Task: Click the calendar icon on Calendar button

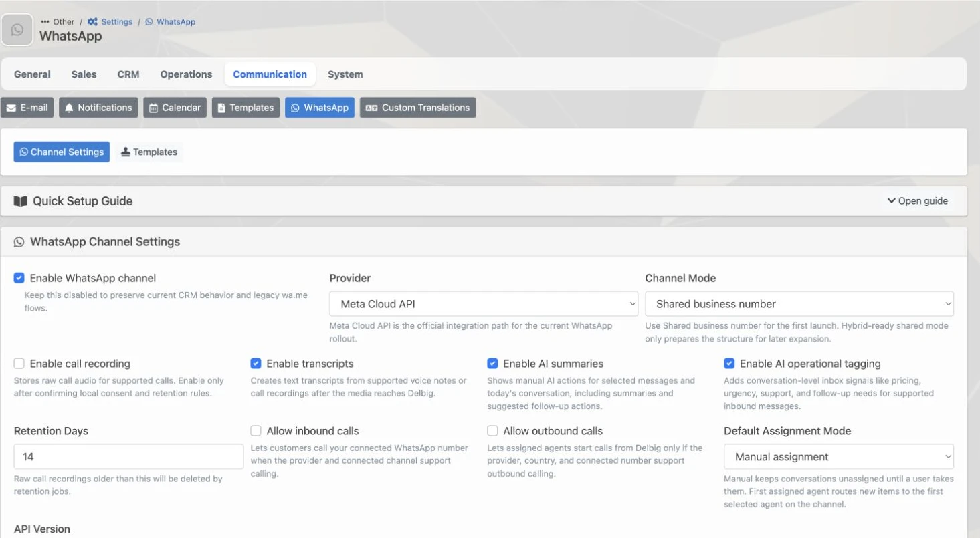Action: click(x=153, y=108)
